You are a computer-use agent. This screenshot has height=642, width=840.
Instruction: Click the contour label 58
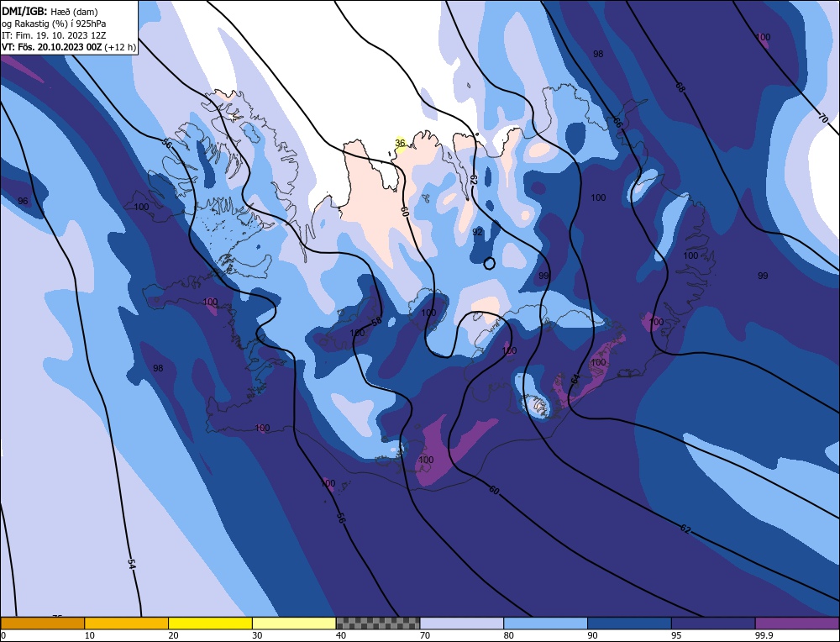point(376,322)
